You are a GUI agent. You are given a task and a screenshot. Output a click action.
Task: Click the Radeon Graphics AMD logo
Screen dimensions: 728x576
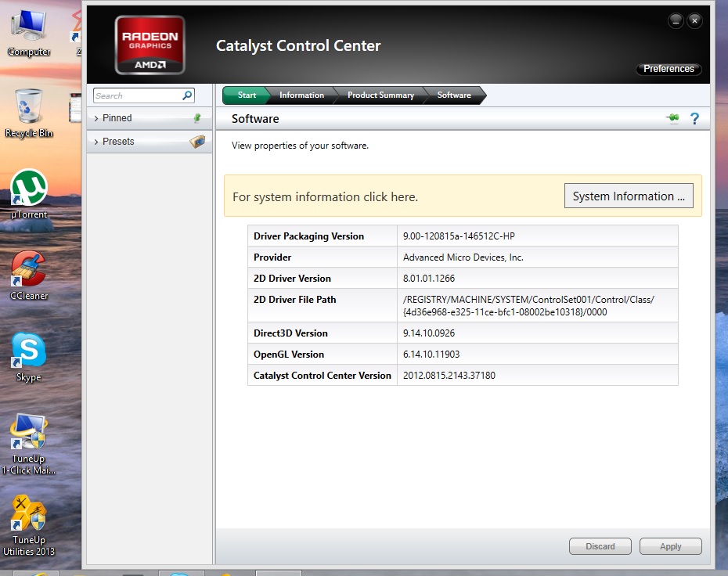[150, 45]
